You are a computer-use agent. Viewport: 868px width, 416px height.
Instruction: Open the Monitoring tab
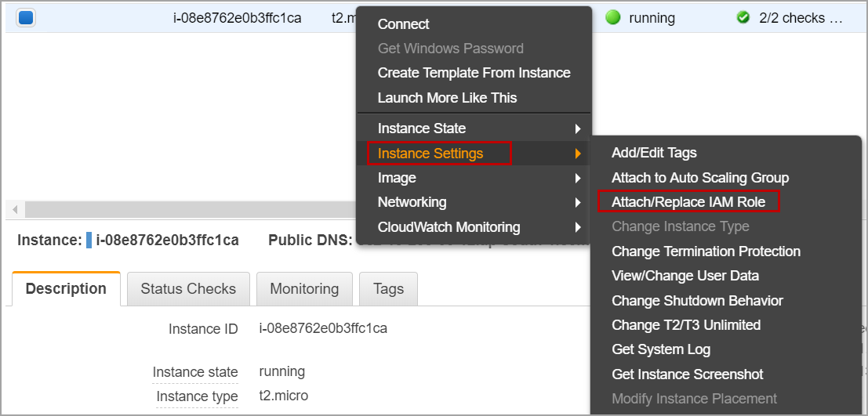pyautogui.click(x=304, y=289)
